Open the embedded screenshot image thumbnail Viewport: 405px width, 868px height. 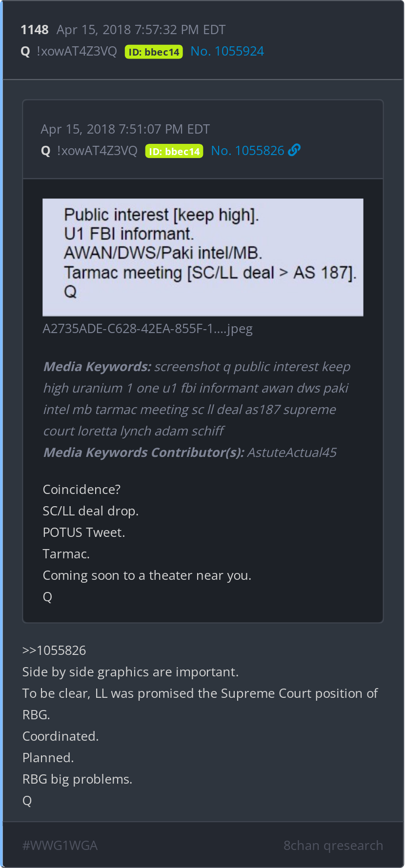[x=203, y=257]
